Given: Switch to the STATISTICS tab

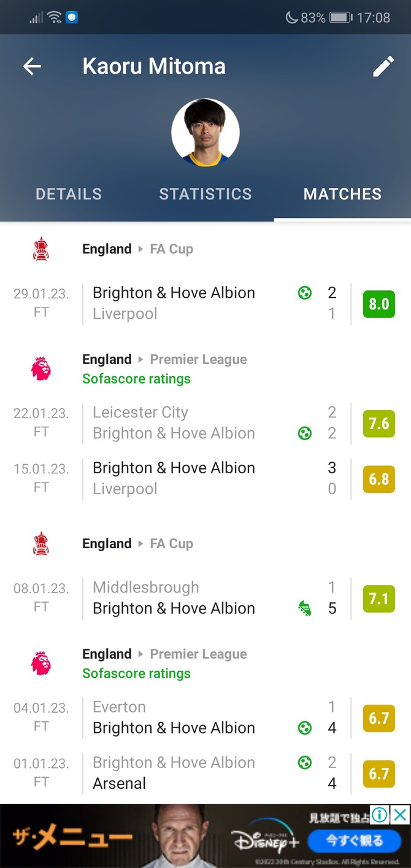Looking at the screenshot, I should [x=205, y=194].
